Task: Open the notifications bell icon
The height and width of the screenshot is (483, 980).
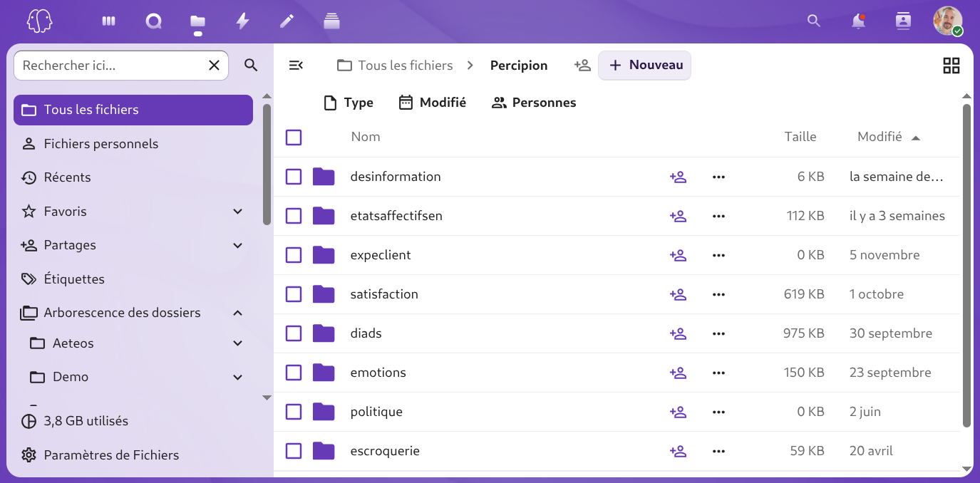Action: [858, 21]
